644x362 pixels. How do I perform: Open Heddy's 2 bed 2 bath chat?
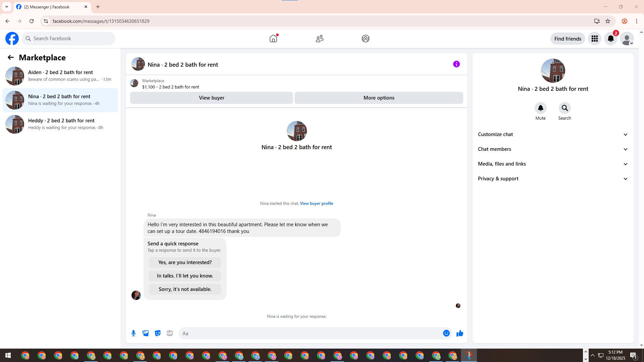[x=60, y=124]
